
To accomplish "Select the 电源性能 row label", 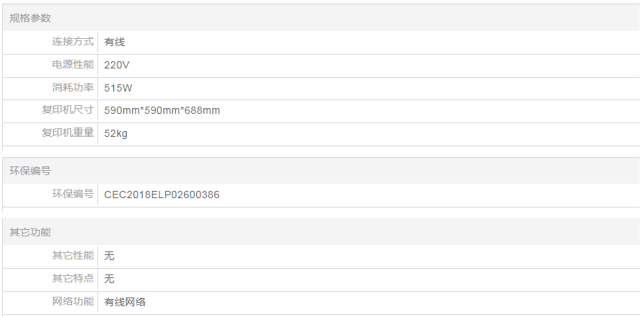I will (73, 65).
